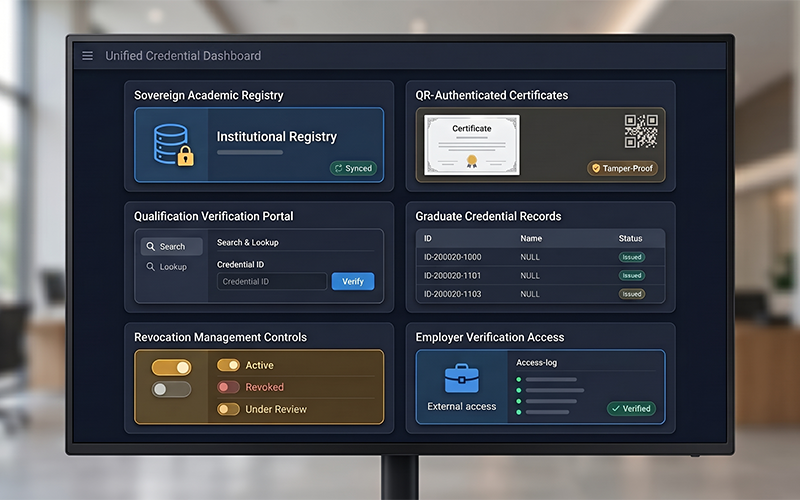Turn on the large grey disabled revocation toggle
The image size is (800, 500).
point(171,390)
